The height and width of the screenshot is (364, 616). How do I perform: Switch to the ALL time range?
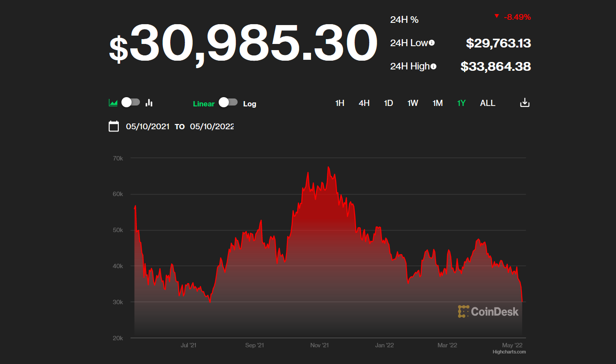(488, 103)
